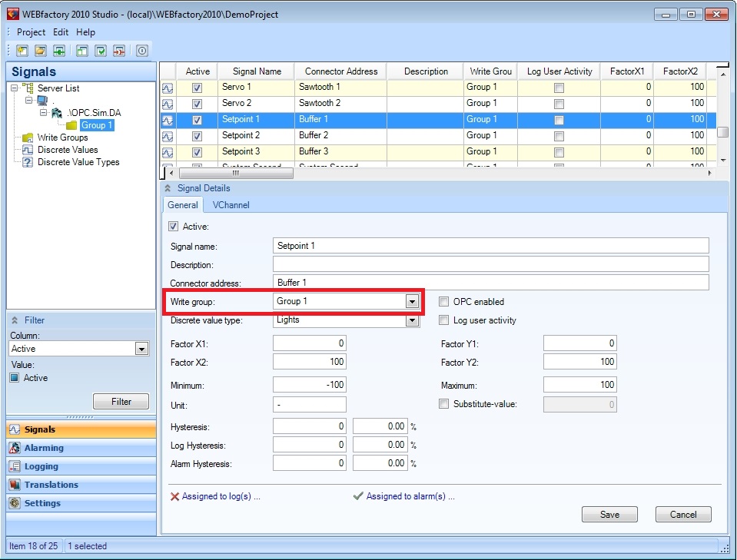Click the round power toolbar icon
737x560 pixels.
tap(142, 51)
